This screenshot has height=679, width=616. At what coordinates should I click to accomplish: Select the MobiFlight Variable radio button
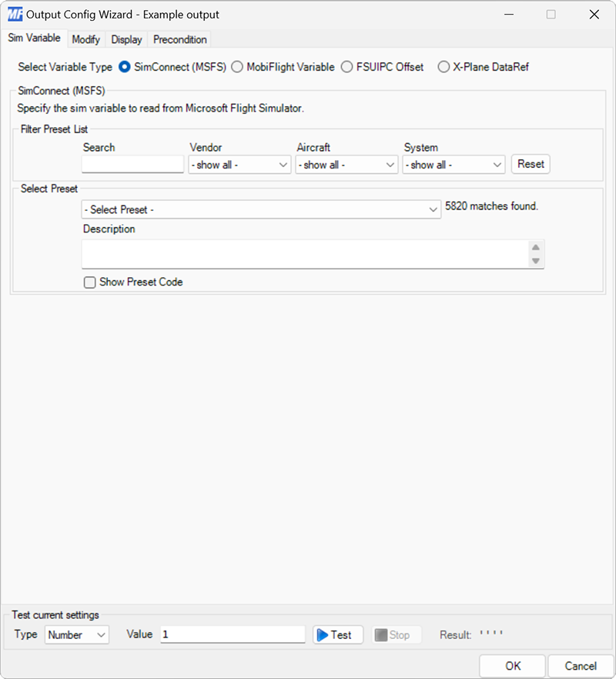(237, 67)
